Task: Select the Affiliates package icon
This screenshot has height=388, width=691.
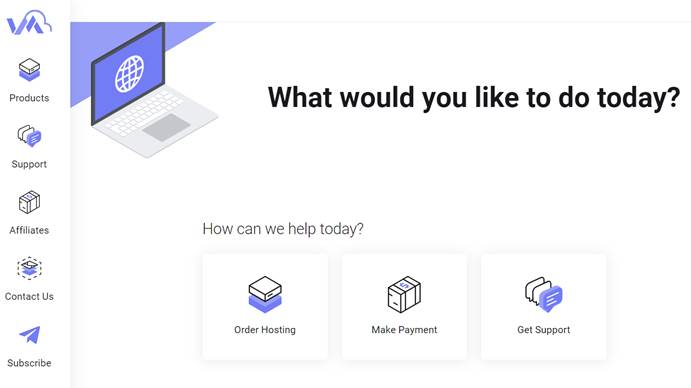Action: 29,202
